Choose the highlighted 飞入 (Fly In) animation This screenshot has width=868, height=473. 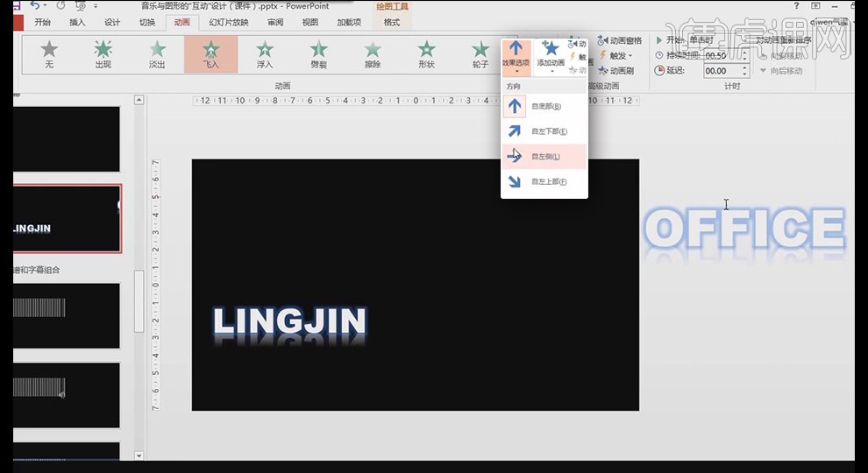(x=211, y=54)
